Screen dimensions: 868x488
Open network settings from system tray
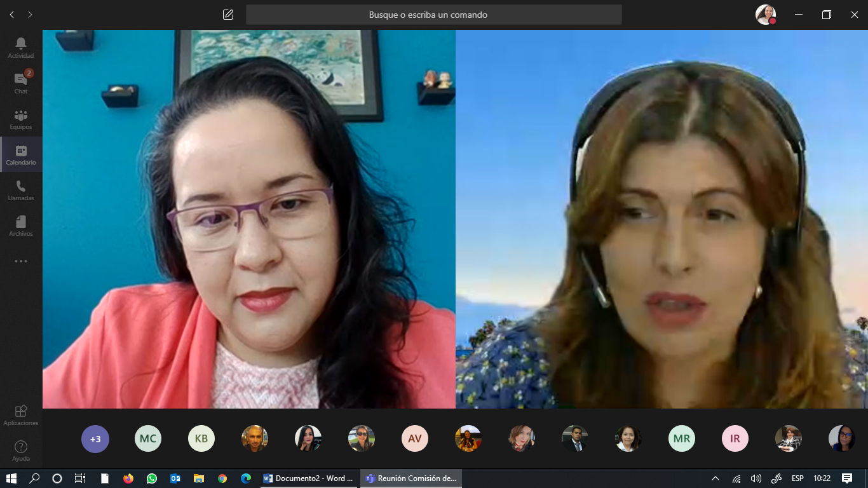[x=736, y=478]
